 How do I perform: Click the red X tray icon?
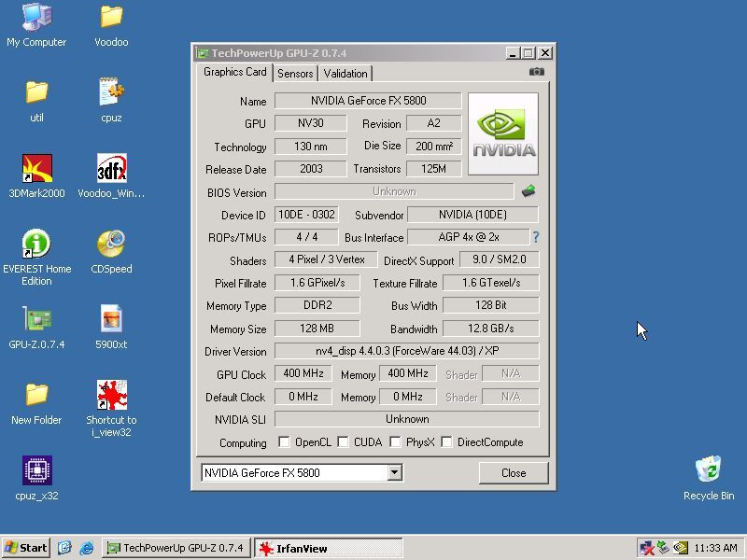pyautogui.click(x=647, y=548)
